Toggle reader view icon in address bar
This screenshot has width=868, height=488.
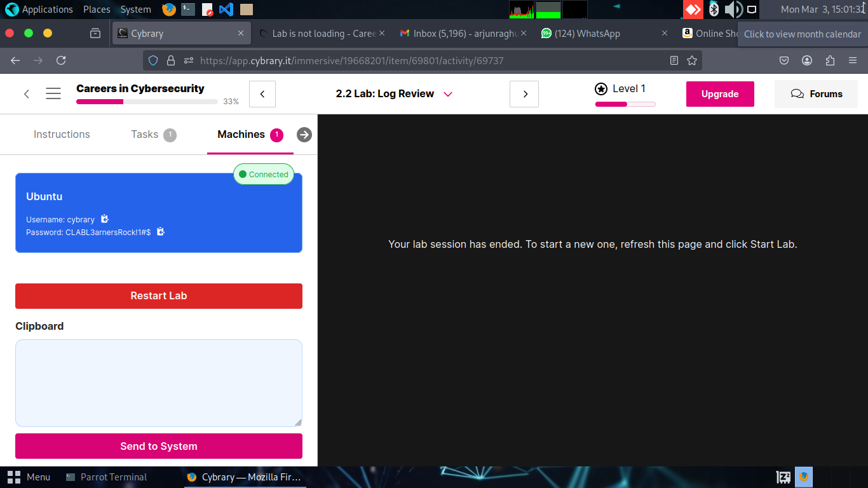674,60
